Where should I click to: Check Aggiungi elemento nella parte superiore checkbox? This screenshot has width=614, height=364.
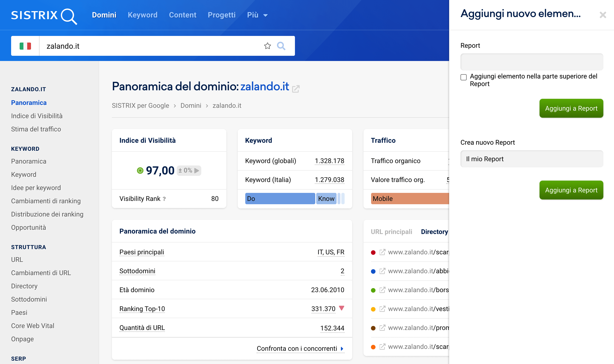(x=464, y=77)
